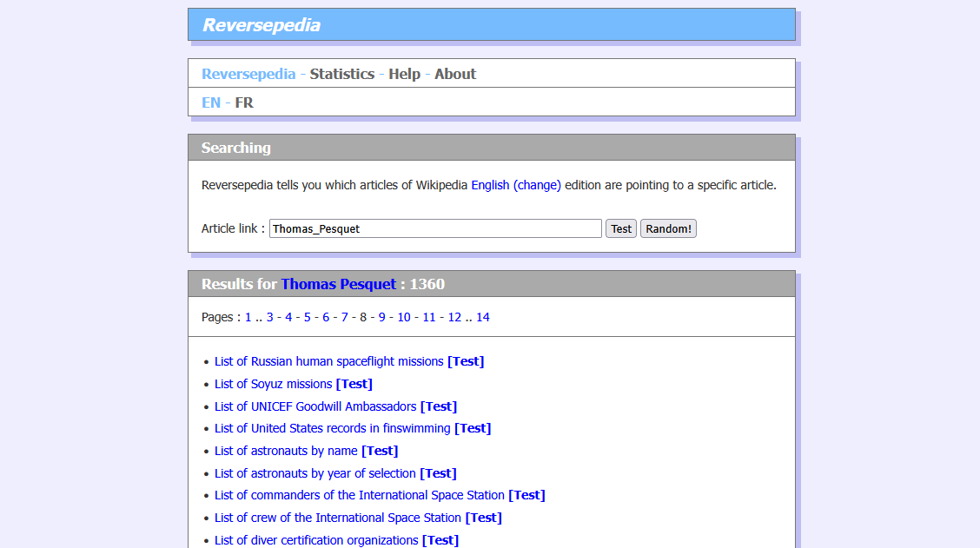Open the Thomas Pesquet results heading link
980x548 pixels.
[x=338, y=284]
